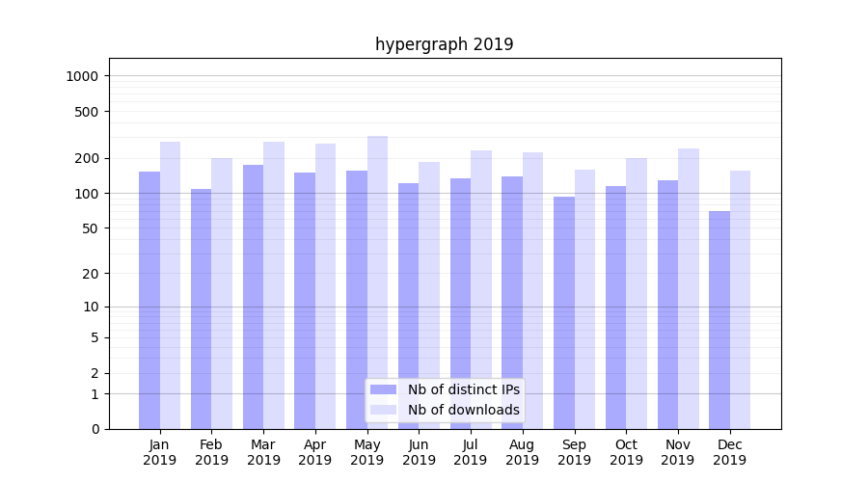Select the October distinct IPs bar
Viewport: 868px width, 482px height.
(615, 307)
